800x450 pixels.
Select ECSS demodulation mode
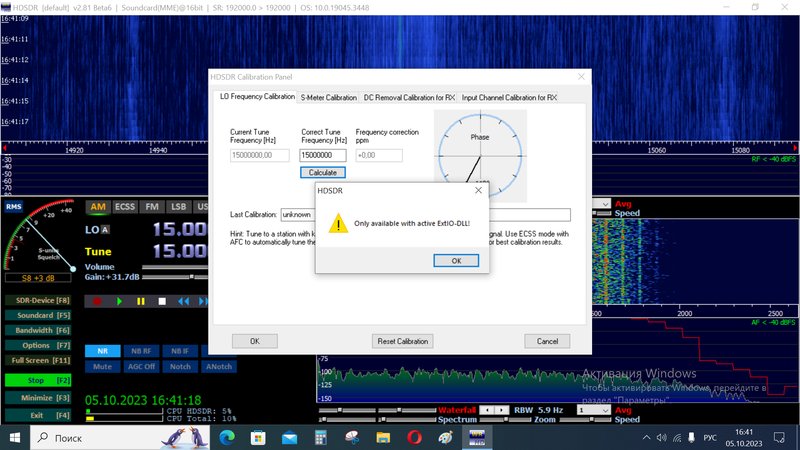click(124, 207)
